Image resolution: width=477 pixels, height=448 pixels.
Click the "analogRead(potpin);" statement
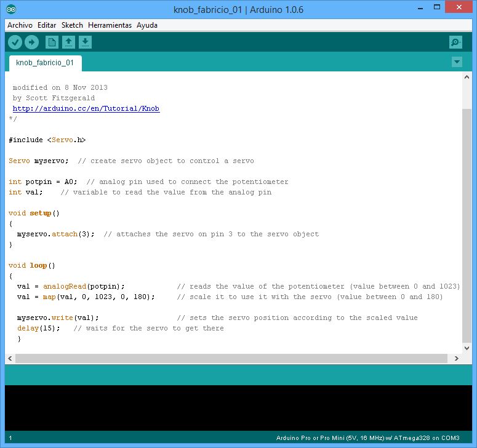[x=84, y=287]
